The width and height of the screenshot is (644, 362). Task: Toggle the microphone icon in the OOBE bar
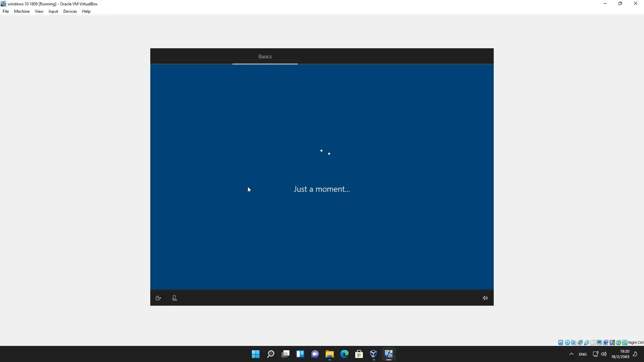pyautogui.click(x=174, y=298)
